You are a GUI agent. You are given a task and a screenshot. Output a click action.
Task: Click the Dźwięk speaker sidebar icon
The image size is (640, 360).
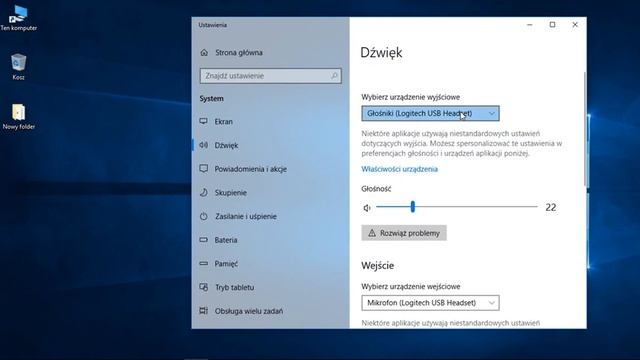coord(203,145)
